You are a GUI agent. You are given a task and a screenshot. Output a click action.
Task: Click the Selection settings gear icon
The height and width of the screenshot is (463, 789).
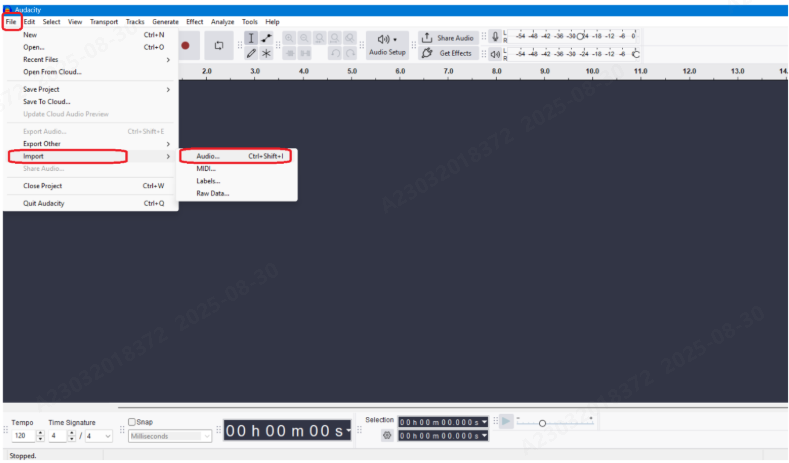(x=387, y=435)
